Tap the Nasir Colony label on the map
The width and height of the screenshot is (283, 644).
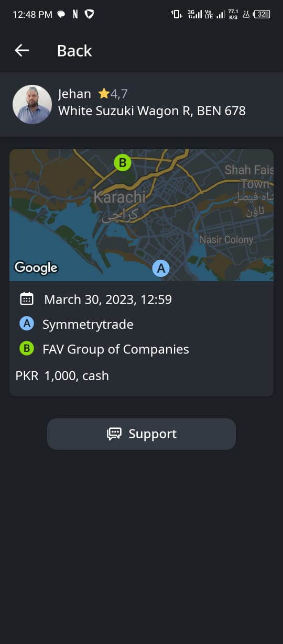(x=226, y=239)
